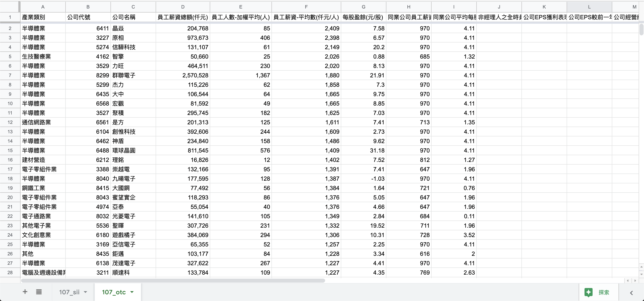Viewport: 644px width, 301px height.
Task: Select row 28 header
Action: coord(10,273)
